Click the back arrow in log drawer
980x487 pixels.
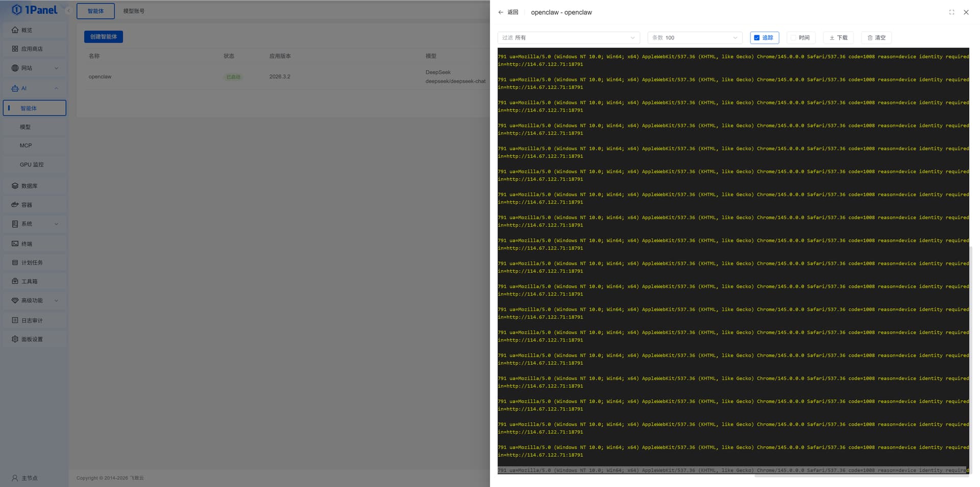[x=501, y=12]
